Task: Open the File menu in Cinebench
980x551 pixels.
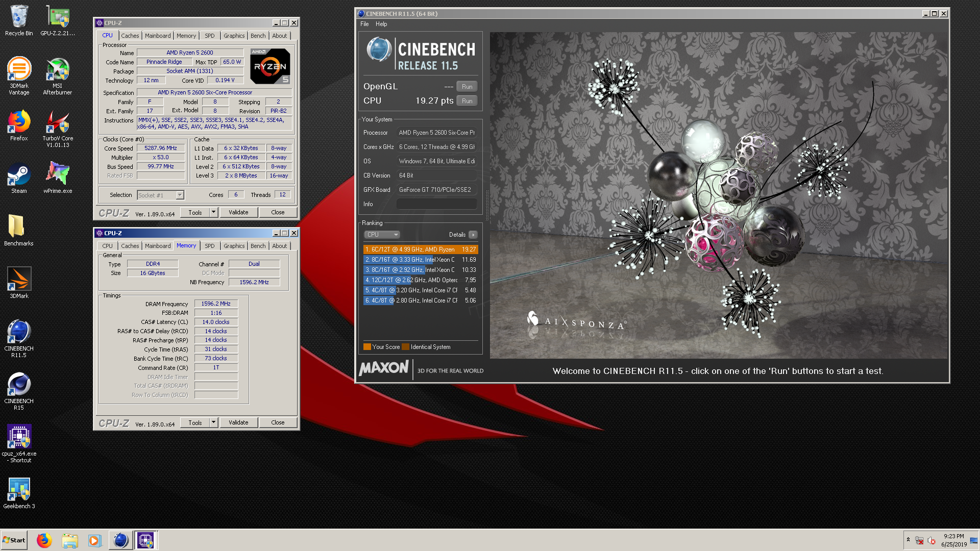Action: click(x=364, y=24)
